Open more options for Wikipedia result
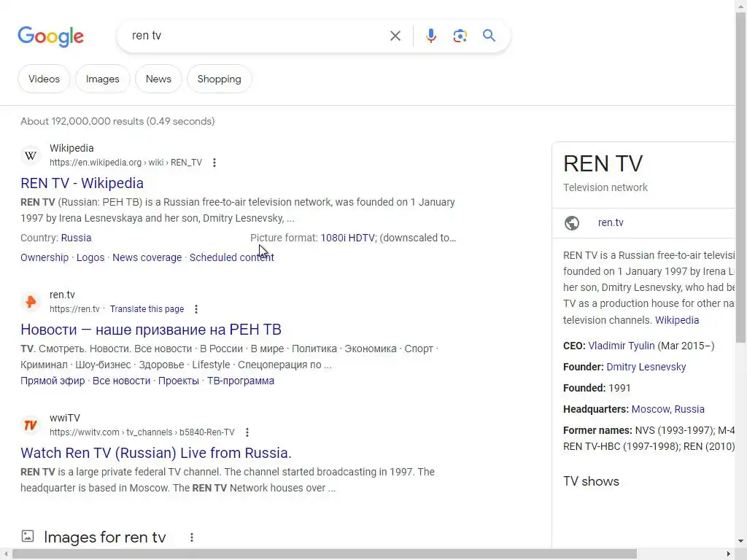The width and height of the screenshot is (747, 560). (214, 163)
